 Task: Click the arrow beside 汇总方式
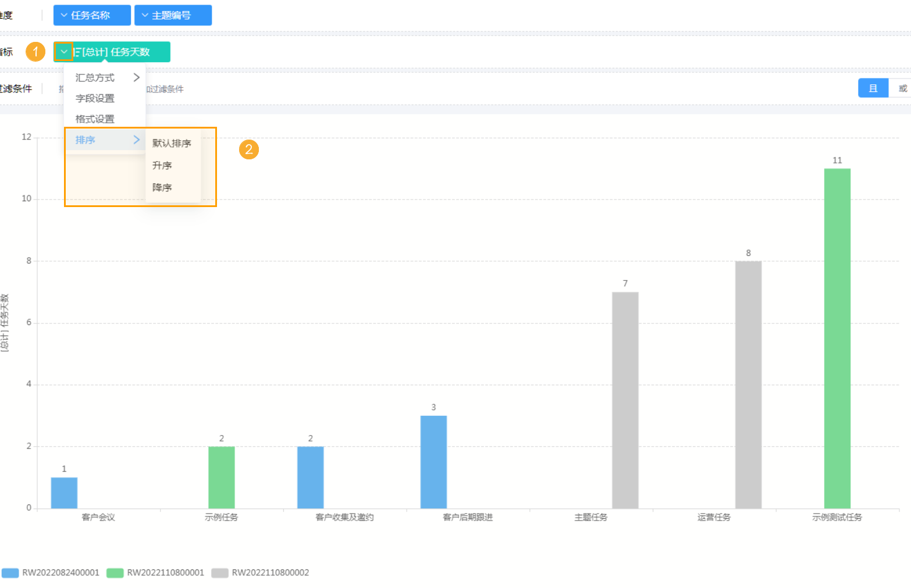click(137, 77)
